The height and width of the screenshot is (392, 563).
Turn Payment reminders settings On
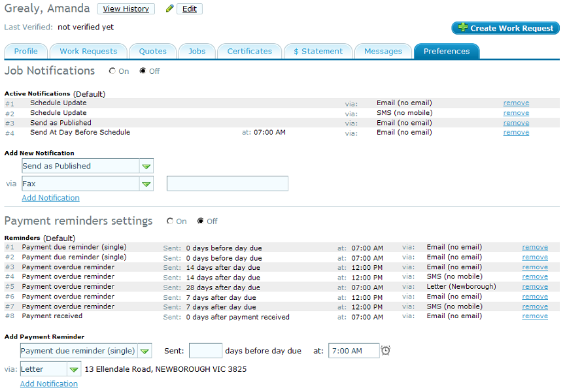[x=170, y=221]
